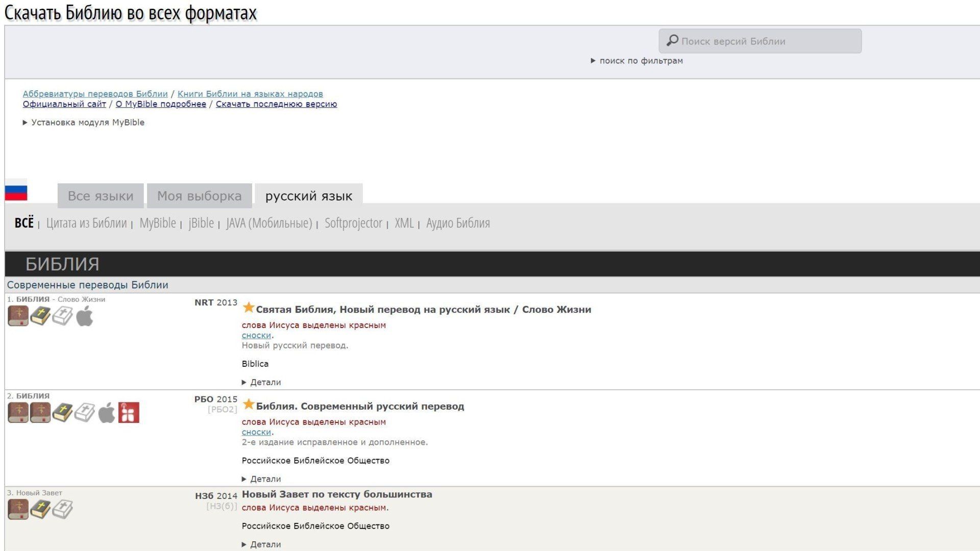Viewport: 980px width, 551px height.
Task: Click the brown Orthodox-cross book icon in NRT 2013 row
Action: coord(18,316)
